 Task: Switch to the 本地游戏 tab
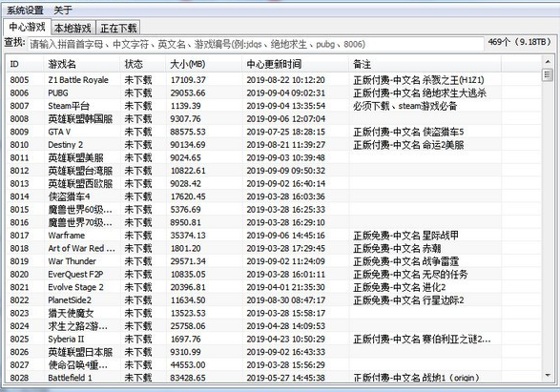[73, 28]
